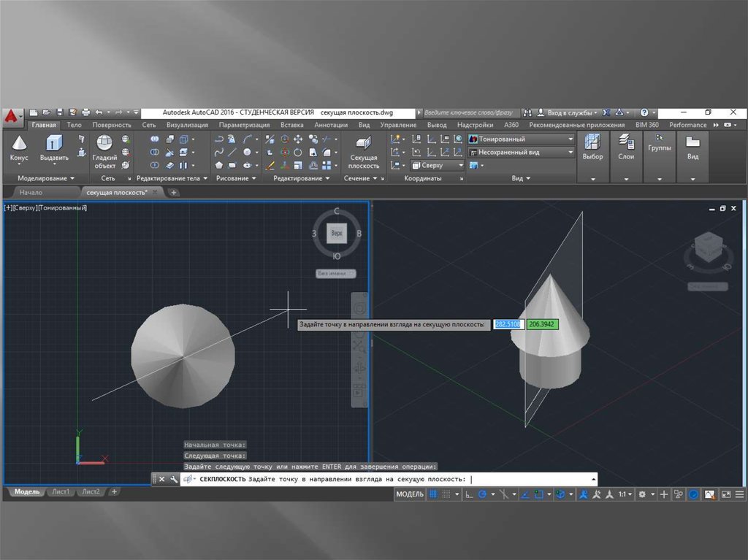This screenshot has height=560, width=748.
Task: Open the Несохраненный вид dropdown
Action: click(522, 152)
